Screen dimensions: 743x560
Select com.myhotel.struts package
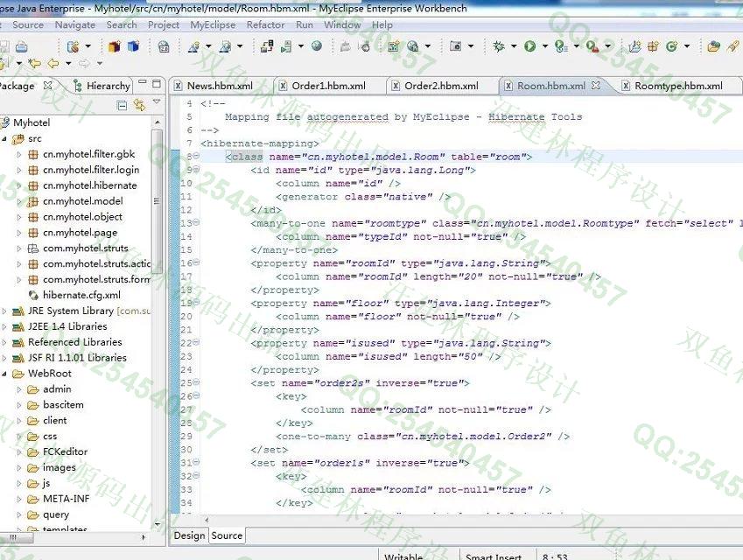coord(85,248)
